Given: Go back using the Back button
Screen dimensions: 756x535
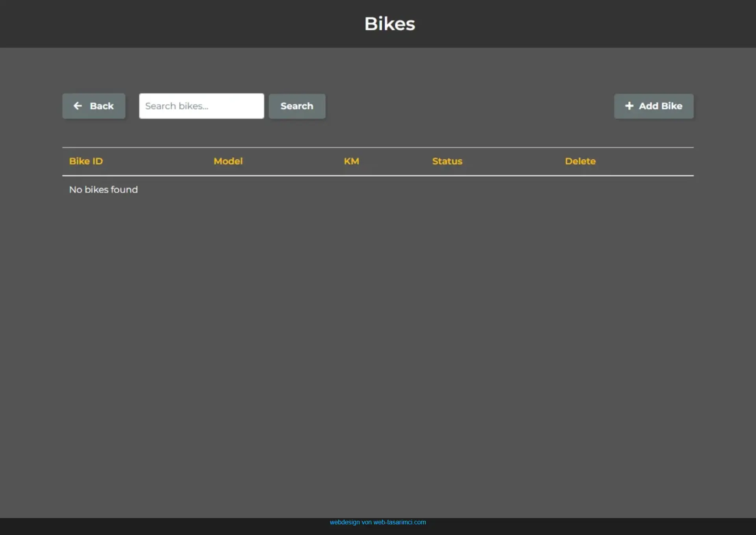Looking at the screenshot, I should pyautogui.click(x=94, y=106).
